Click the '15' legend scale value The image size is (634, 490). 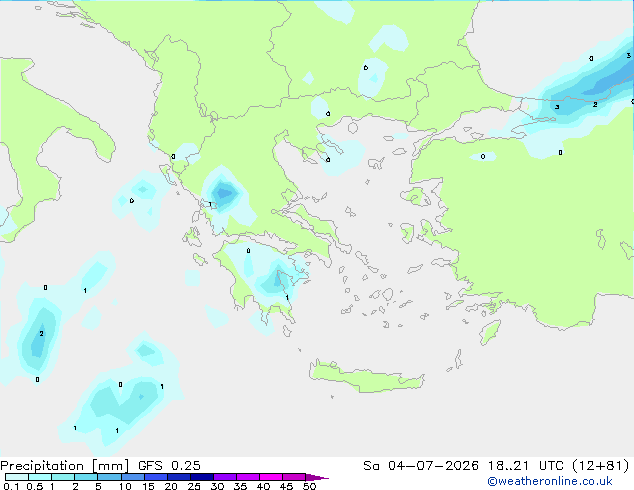(148, 486)
